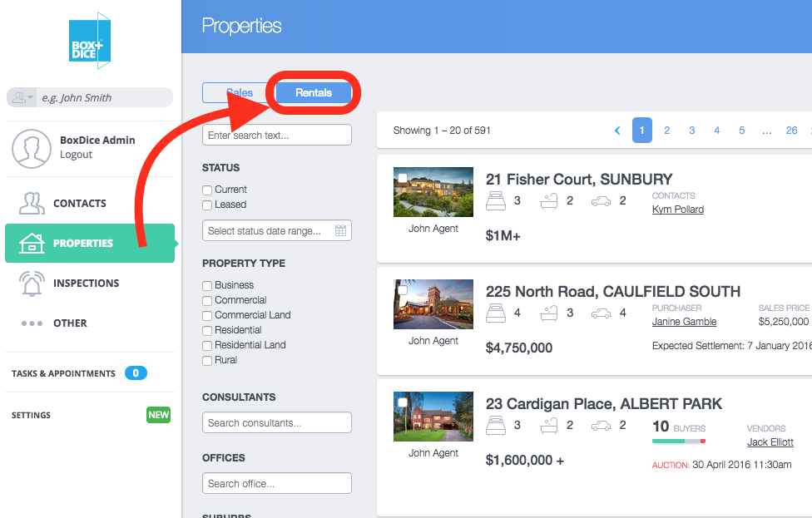Click the BoxDice Admin avatar icon
Image resolution: width=812 pixels, height=518 pixels.
[32, 149]
